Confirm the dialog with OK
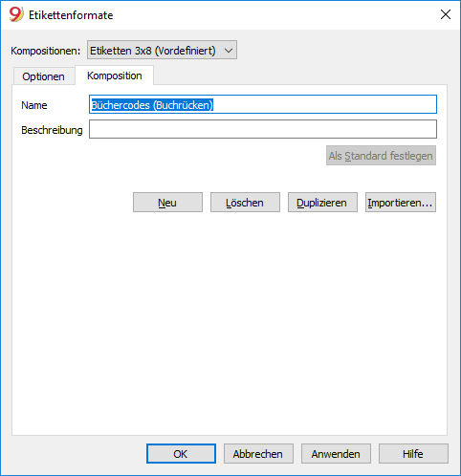Screen dimensions: 461x476 pos(181,453)
